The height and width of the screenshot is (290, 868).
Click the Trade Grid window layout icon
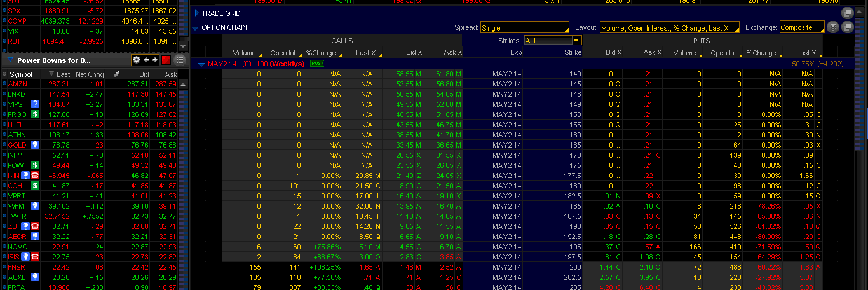pos(847,13)
